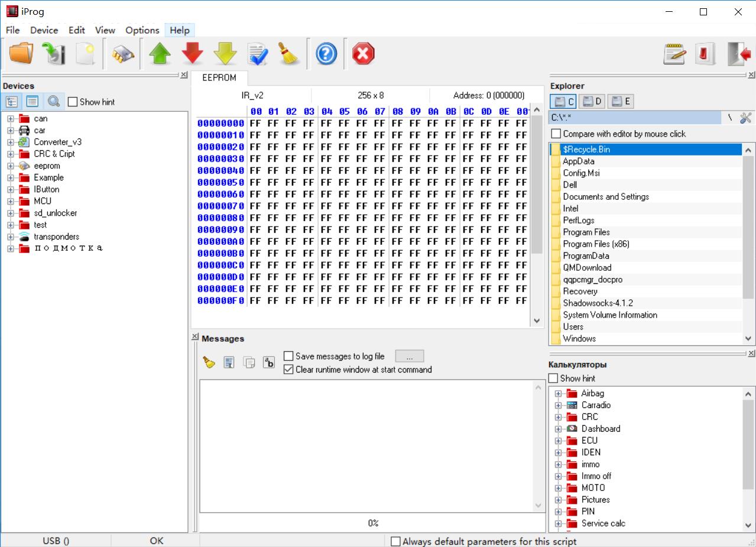Select the EEPROM tab

(219, 78)
